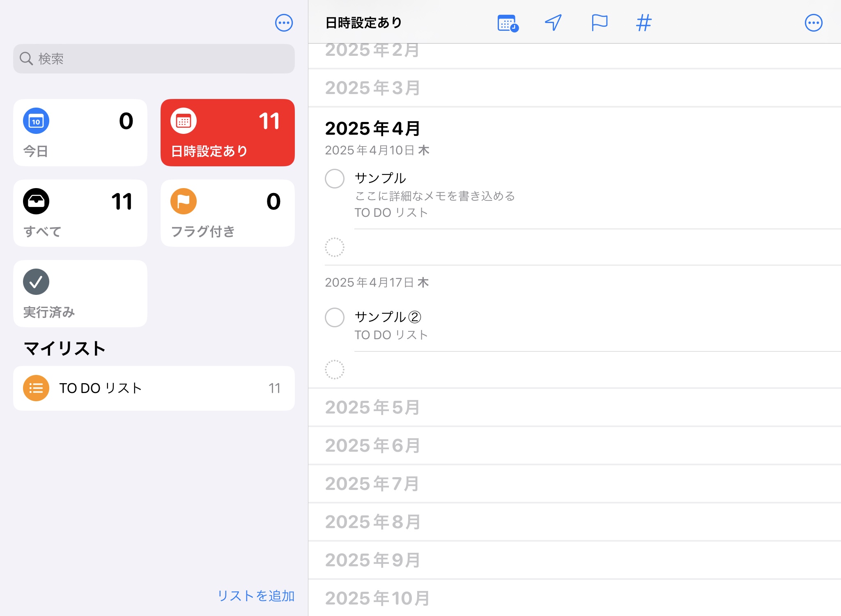The height and width of the screenshot is (616, 841).
Task: Mark サンプル reminder as complete
Action: [335, 179]
